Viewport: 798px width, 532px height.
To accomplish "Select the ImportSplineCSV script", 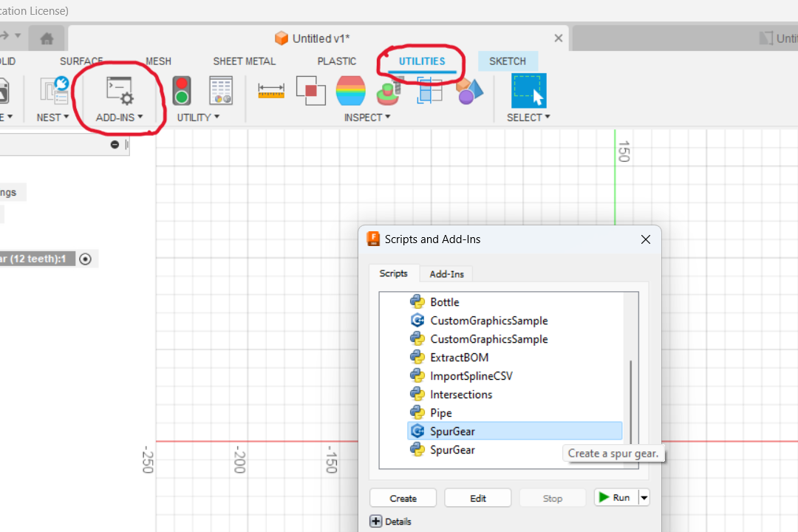I will [471, 375].
